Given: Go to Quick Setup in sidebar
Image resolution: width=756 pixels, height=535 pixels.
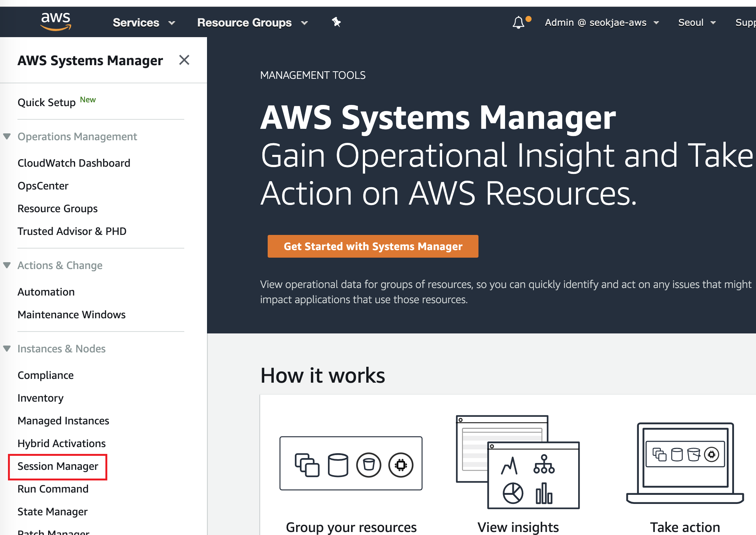Looking at the screenshot, I should tap(47, 102).
